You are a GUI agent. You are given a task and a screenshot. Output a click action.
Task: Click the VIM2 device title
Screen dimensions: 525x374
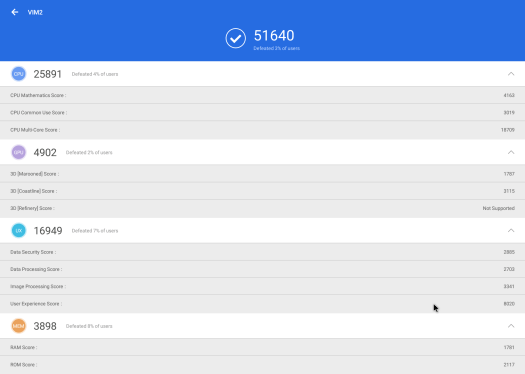35,12
